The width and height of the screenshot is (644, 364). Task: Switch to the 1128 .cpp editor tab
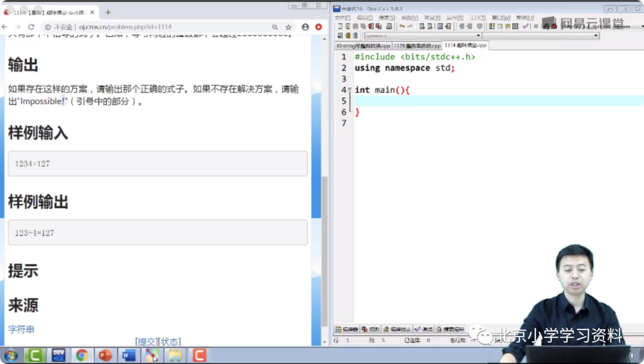pyautogui.click(x=417, y=45)
